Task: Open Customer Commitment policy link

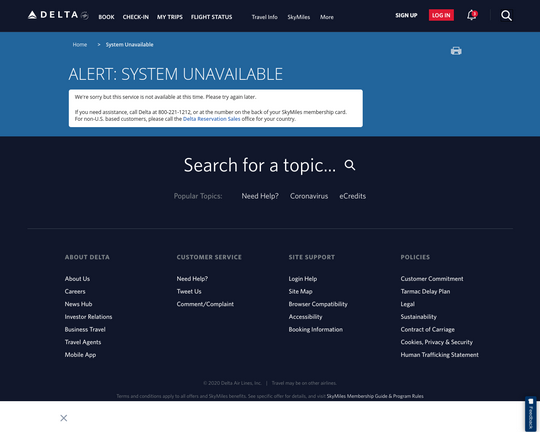Action: (432, 279)
